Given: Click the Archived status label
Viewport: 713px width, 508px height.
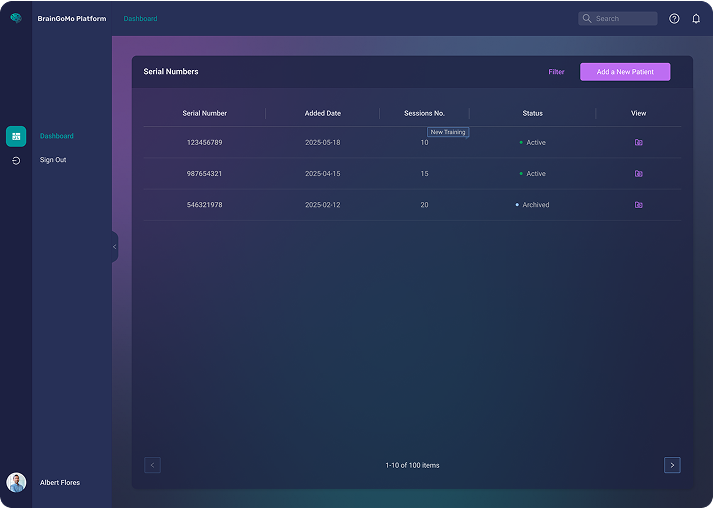Looking at the screenshot, I should (x=532, y=205).
